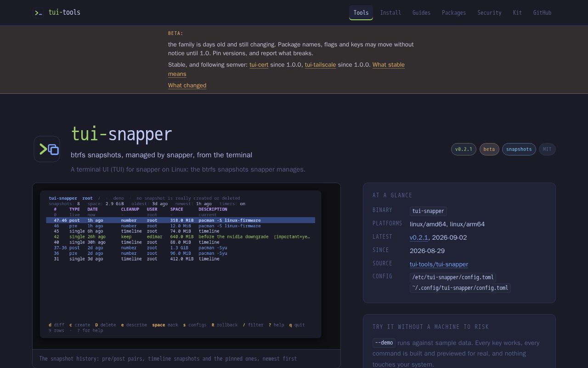The image size is (588, 368).
Task: Click the v0.2.1 version badge
Action: [464, 149]
